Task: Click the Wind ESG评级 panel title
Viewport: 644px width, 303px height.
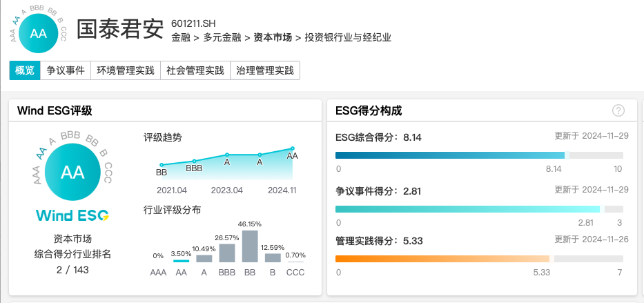Action: point(55,110)
